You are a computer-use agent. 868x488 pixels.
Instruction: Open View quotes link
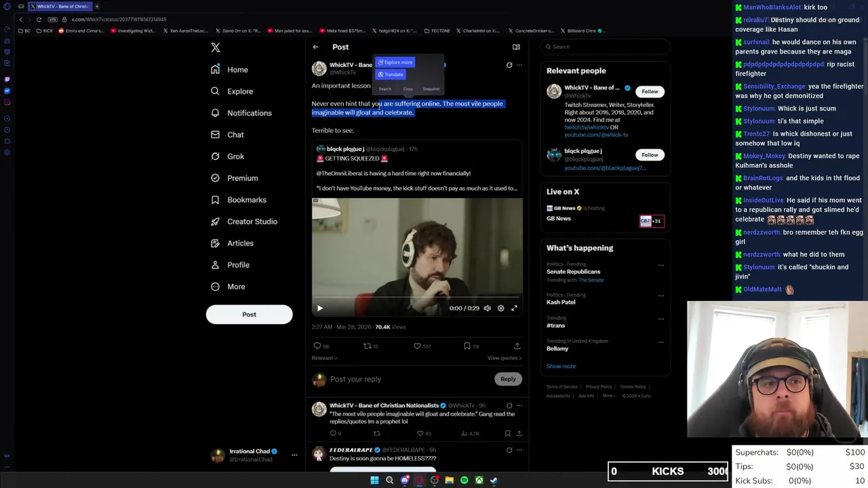pyautogui.click(x=505, y=358)
